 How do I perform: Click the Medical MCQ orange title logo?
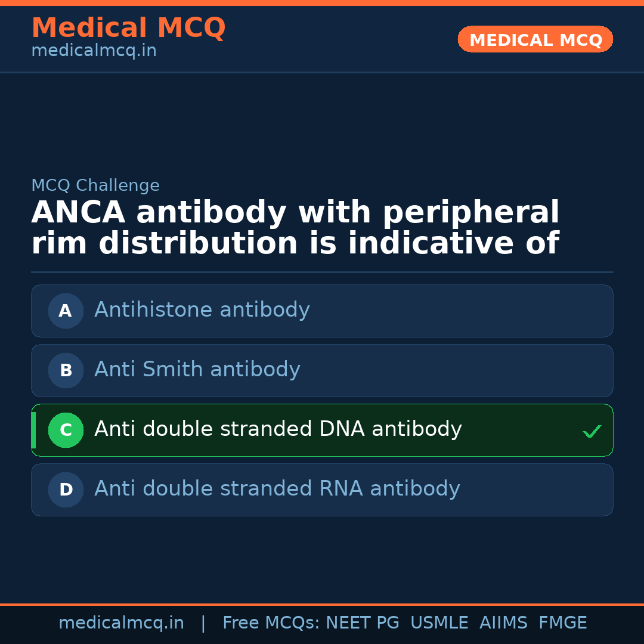tap(128, 28)
